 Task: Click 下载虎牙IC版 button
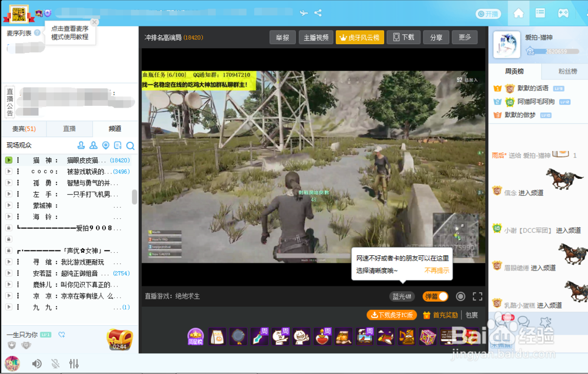392,315
